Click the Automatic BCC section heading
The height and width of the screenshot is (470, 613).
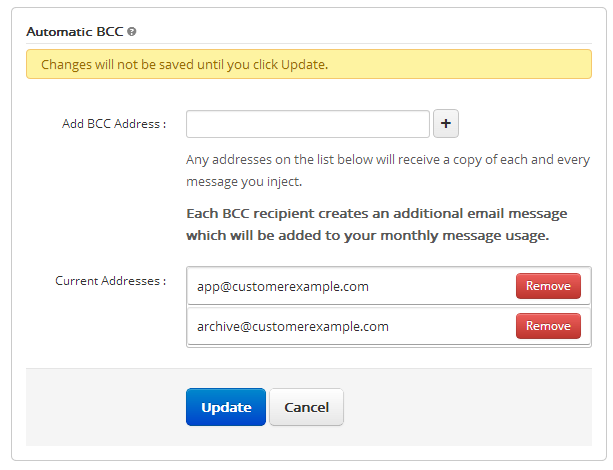tap(75, 32)
